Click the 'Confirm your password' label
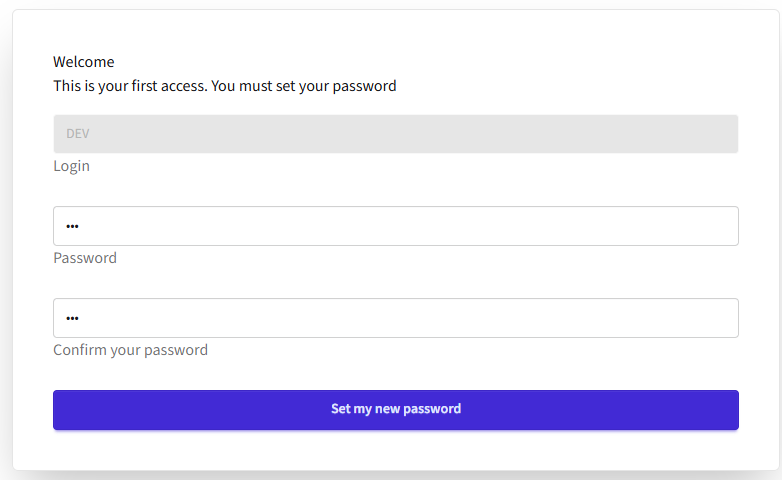Viewport: 782px width, 480px height. (x=130, y=350)
